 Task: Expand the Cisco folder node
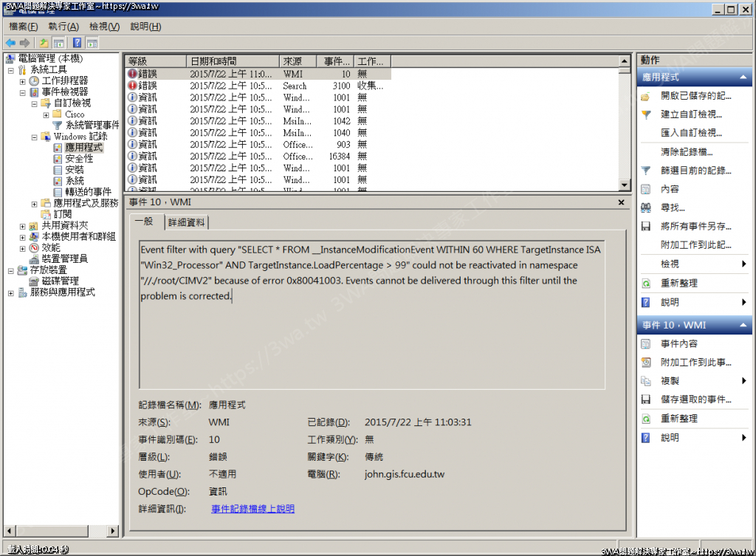click(47, 114)
